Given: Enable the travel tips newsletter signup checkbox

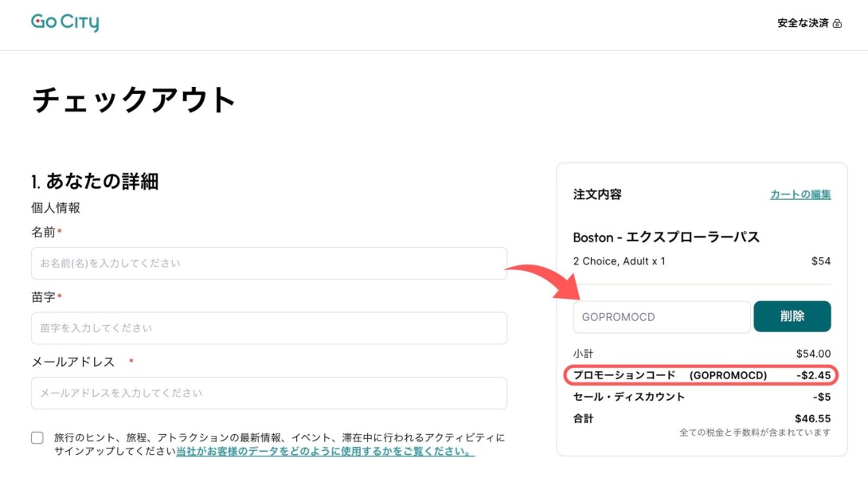Looking at the screenshot, I should 37,437.
